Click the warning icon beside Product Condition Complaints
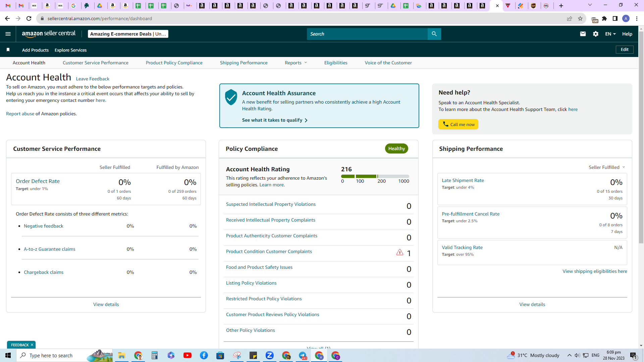 coord(399,252)
